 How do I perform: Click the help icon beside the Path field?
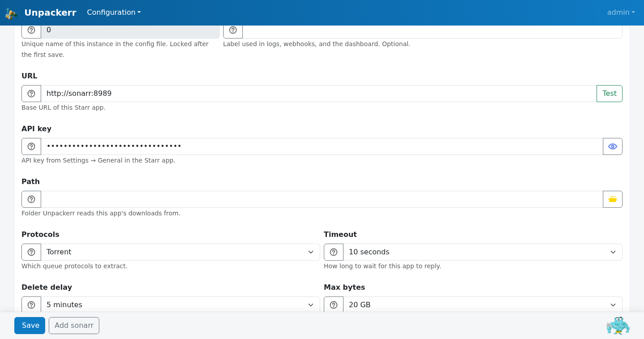[x=31, y=199]
